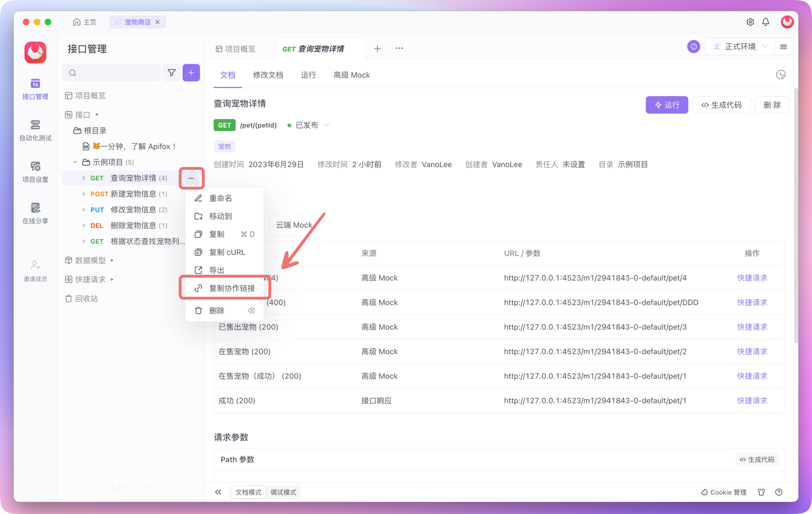Open 项目设置 in left sidebar

[35, 172]
